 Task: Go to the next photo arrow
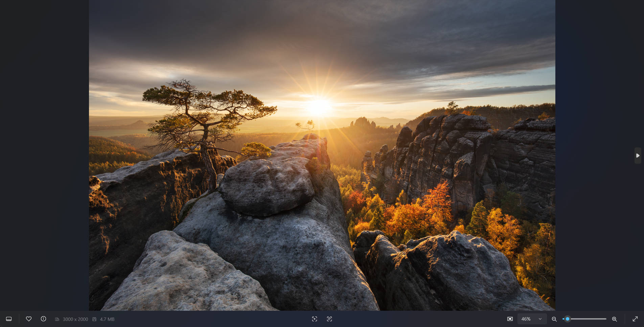tap(638, 156)
